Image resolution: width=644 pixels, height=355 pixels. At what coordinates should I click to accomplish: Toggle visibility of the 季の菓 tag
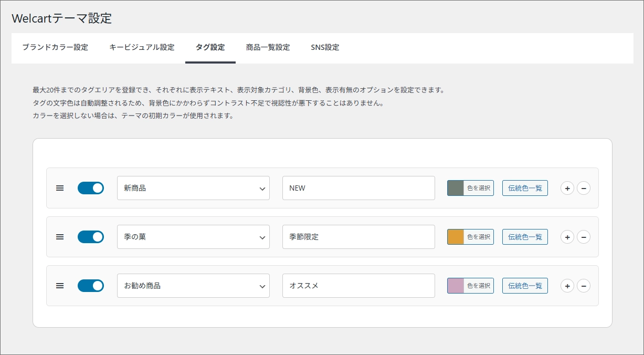[90, 237]
